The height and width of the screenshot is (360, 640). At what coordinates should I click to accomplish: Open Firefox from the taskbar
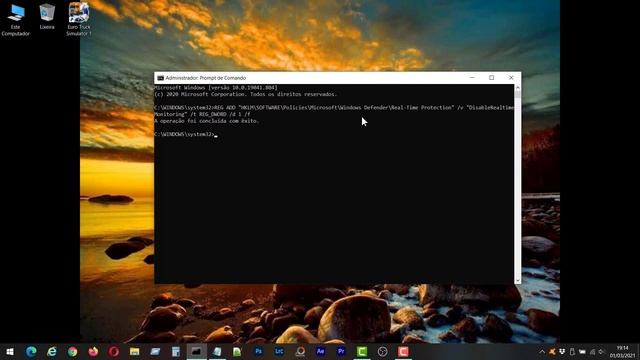pyautogui.click(x=93, y=351)
